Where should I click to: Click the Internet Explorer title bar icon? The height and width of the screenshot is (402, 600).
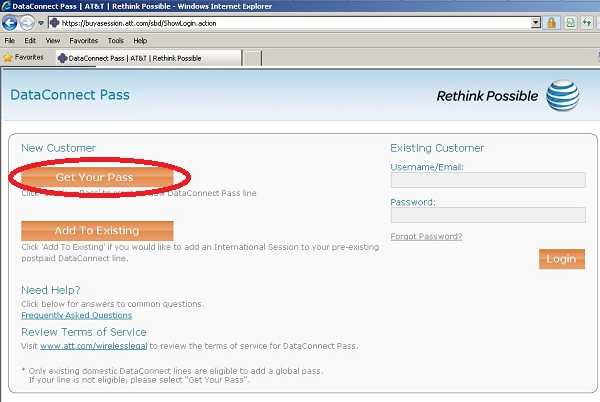(x=6, y=6)
